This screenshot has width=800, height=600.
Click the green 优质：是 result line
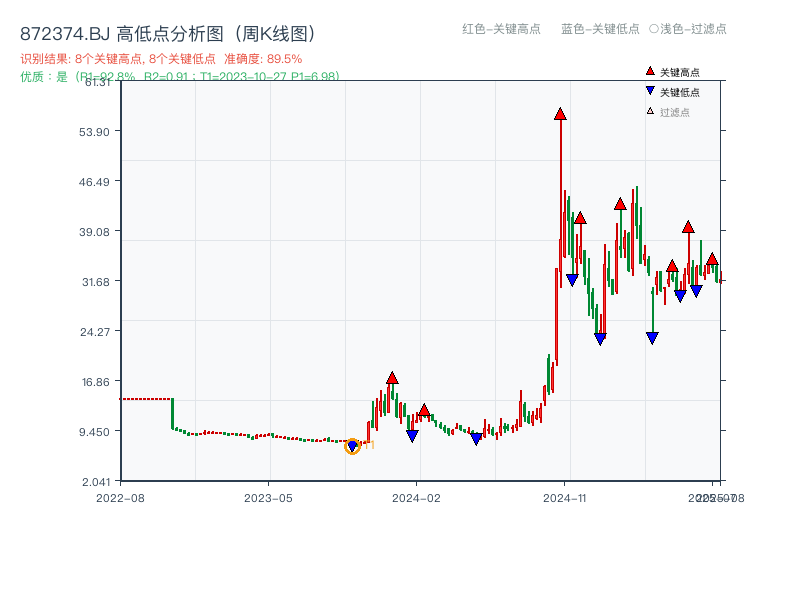180,77
